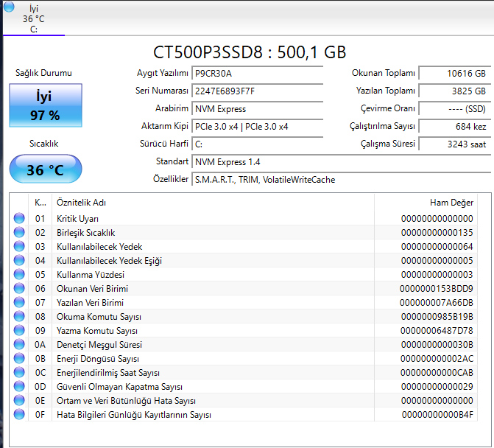Click raw value 0000000000064
The width and height of the screenshot is (494, 448).
(437, 247)
